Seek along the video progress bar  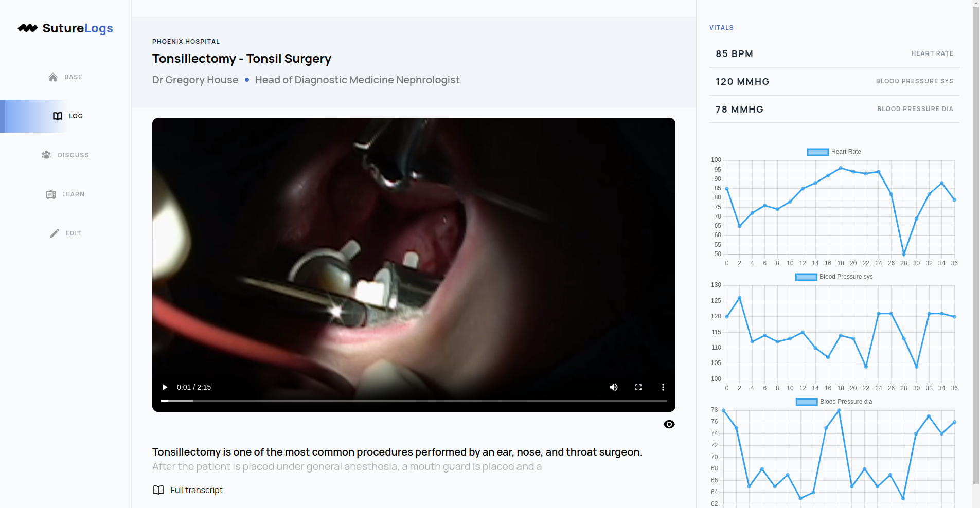[414, 400]
